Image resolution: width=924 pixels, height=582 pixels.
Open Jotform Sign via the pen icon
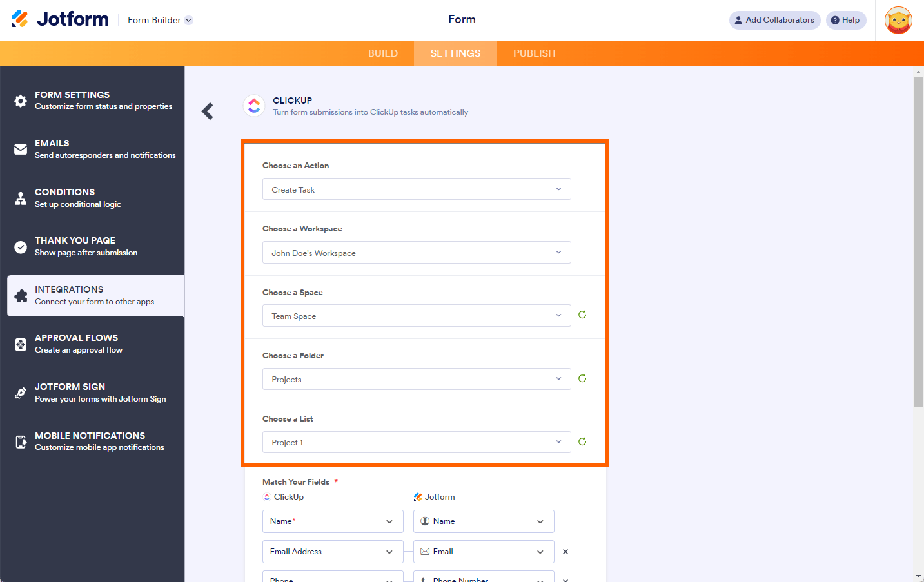(21, 393)
